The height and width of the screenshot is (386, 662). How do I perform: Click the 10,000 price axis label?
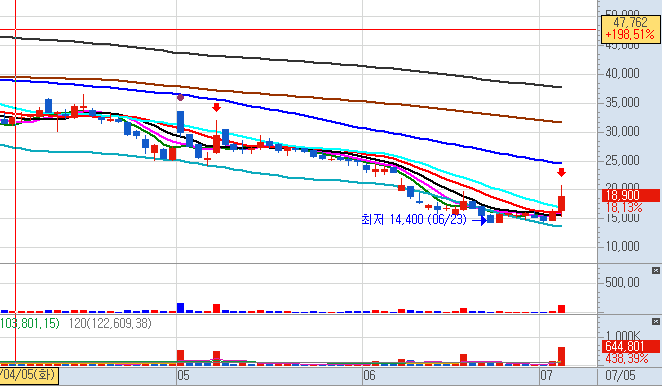tap(622, 246)
